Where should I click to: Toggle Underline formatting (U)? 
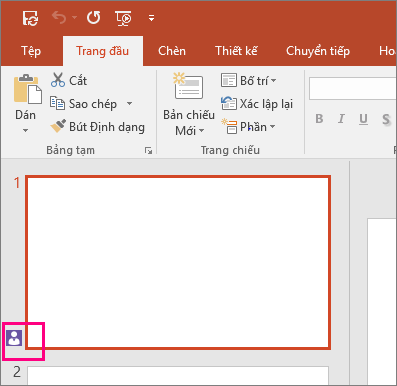pyautogui.click(x=363, y=119)
